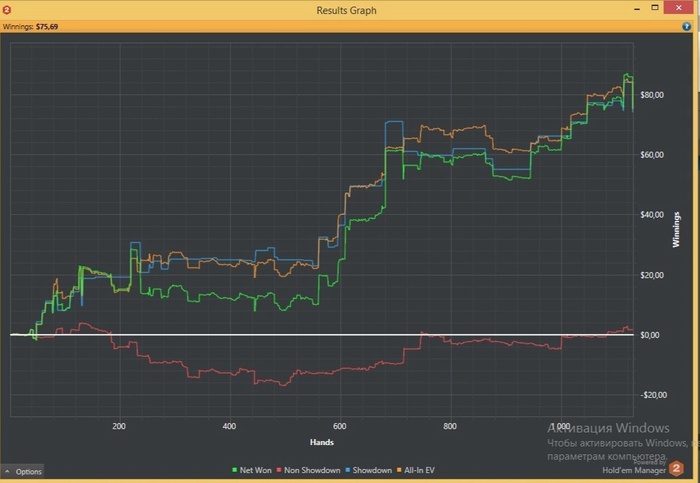Minimize the Results Graph window
Viewport: 700px width, 483px height.
click(637, 8)
